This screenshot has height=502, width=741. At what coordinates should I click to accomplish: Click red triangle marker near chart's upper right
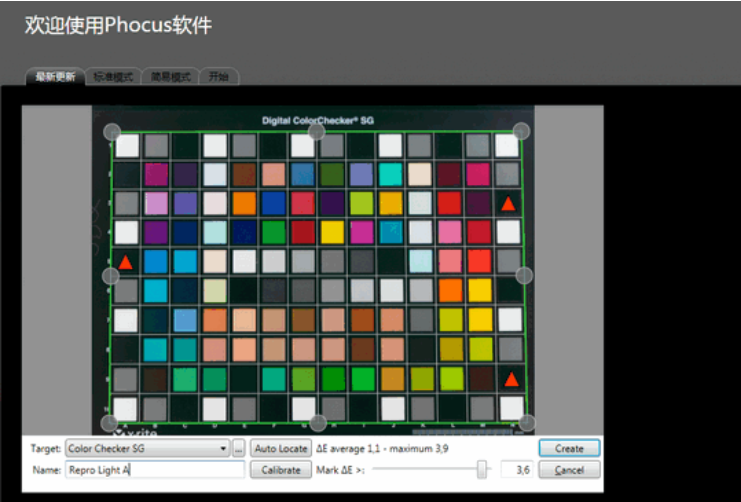[x=509, y=204]
